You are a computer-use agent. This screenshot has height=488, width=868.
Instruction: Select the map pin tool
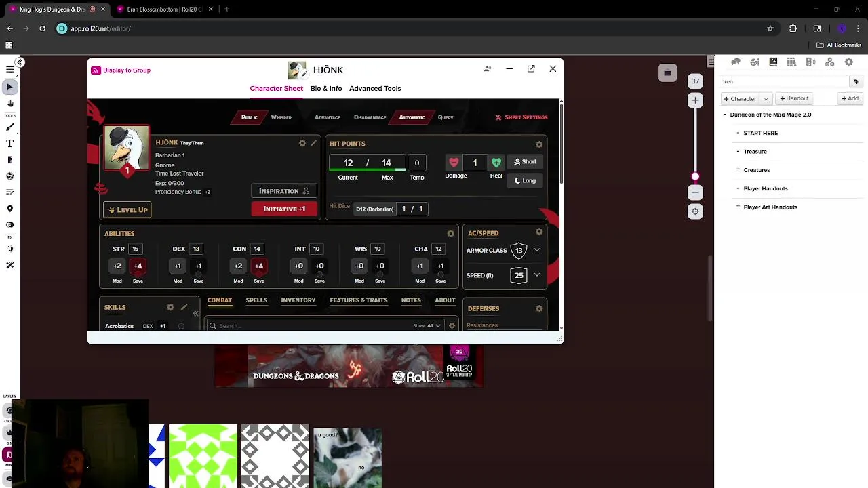pyautogui.click(x=10, y=209)
